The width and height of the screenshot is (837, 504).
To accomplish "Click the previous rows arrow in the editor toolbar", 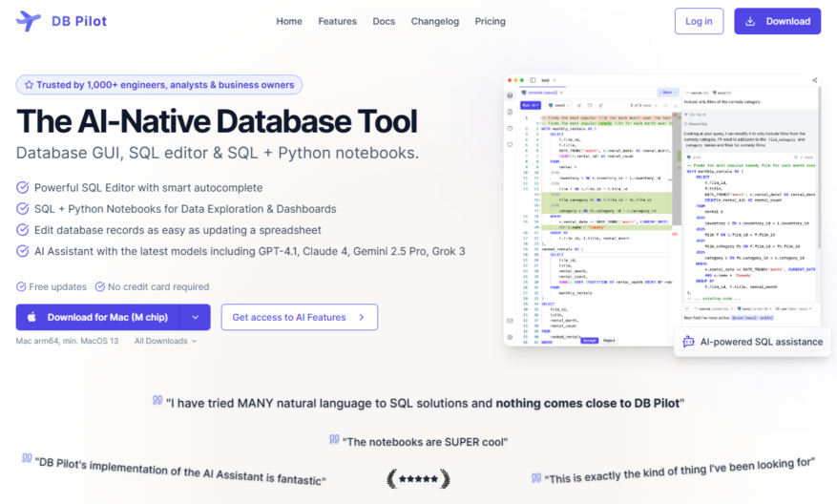I will click(x=657, y=106).
